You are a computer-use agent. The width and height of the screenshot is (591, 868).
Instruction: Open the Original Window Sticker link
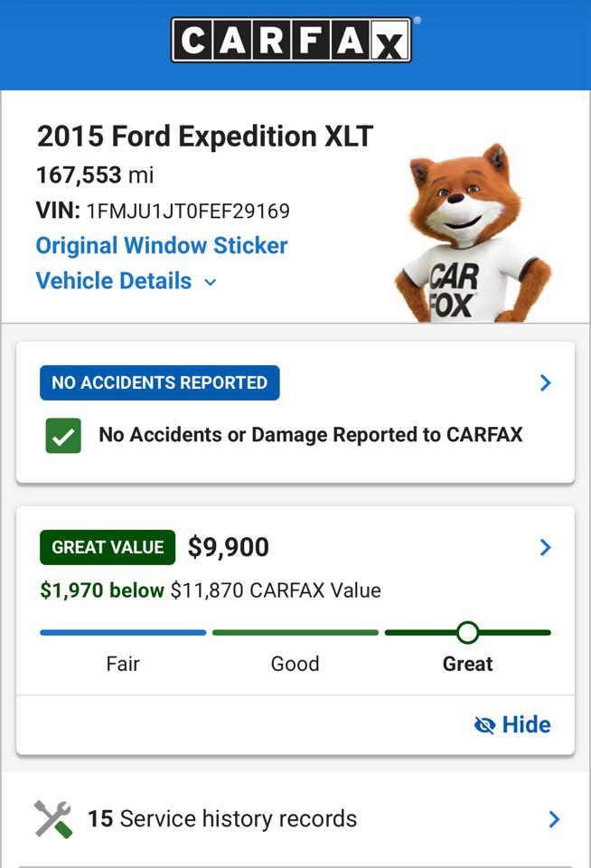(x=162, y=246)
